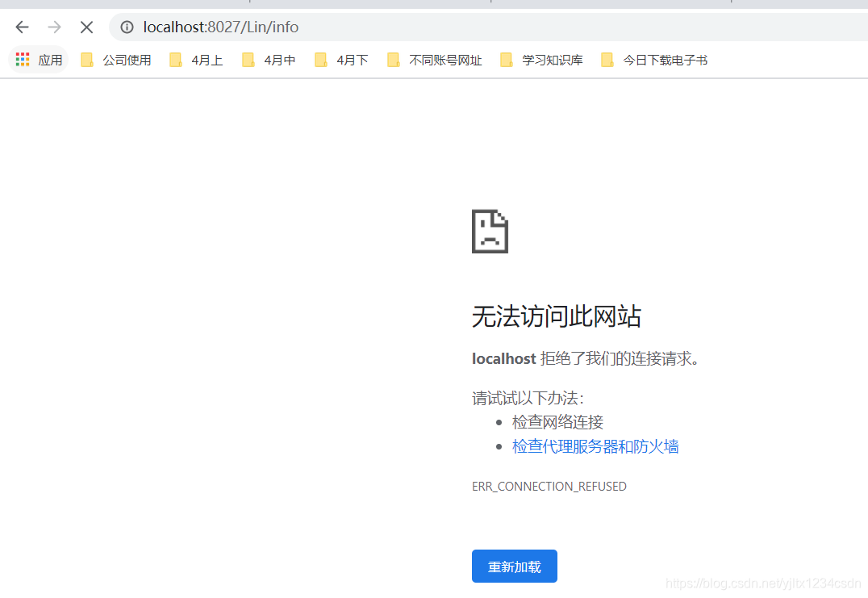
Task: Click the stop loading X icon
Action: click(86, 27)
